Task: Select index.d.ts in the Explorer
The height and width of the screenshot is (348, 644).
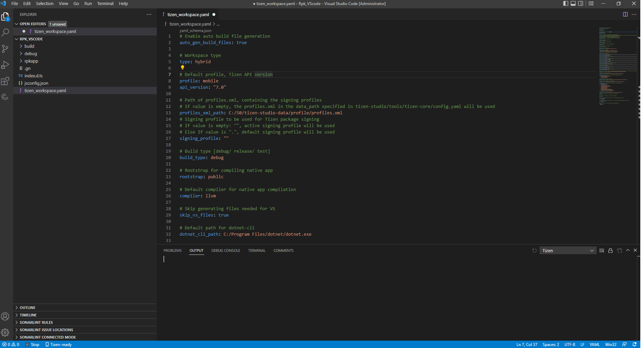Action: 34,76
